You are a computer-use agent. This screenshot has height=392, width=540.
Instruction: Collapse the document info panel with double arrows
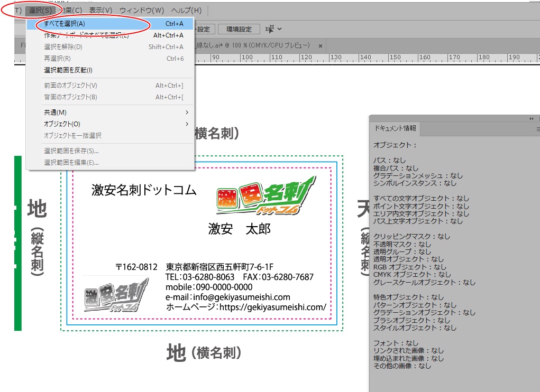532,119
